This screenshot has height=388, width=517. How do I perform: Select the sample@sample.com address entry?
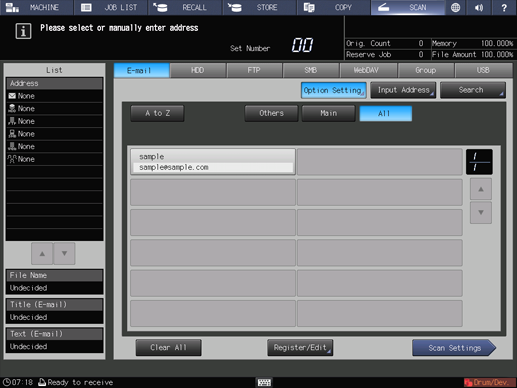pyautogui.click(x=213, y=162)
